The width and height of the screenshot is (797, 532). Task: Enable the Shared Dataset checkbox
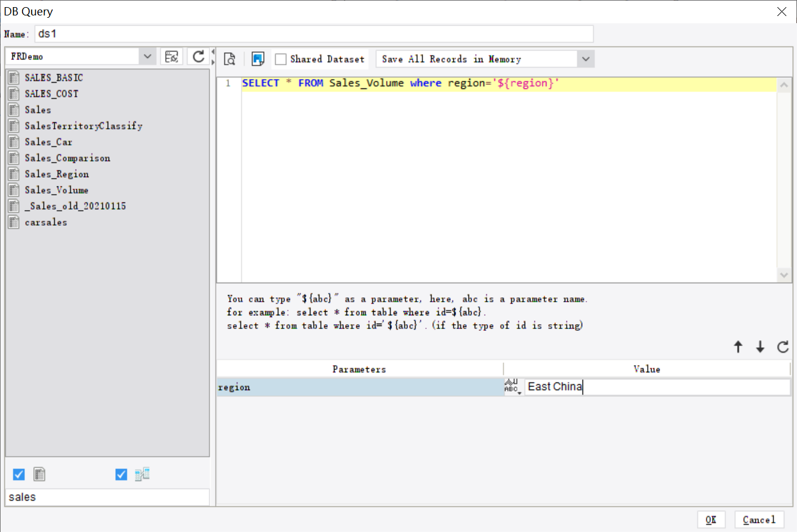[x=281, y=59]
